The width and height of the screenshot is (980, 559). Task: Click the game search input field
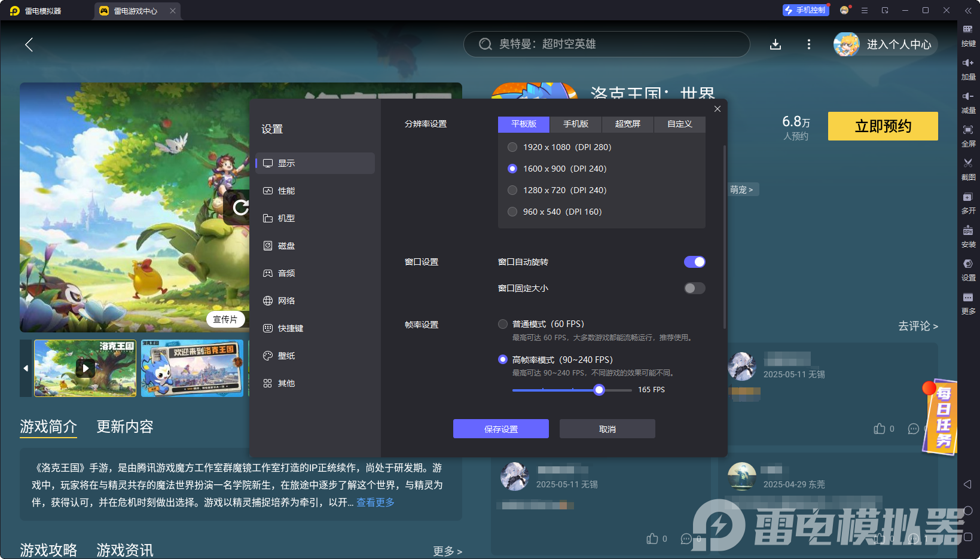[606, 44]
